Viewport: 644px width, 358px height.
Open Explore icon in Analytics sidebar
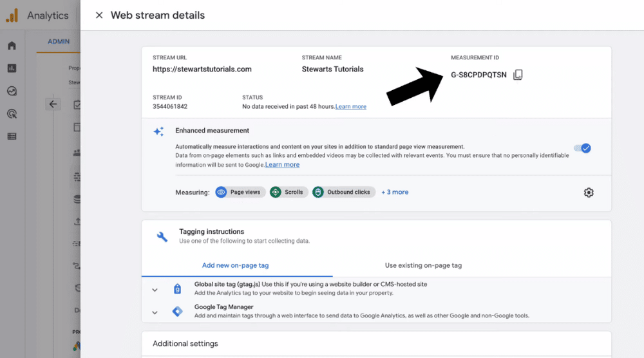pos(12,91)
